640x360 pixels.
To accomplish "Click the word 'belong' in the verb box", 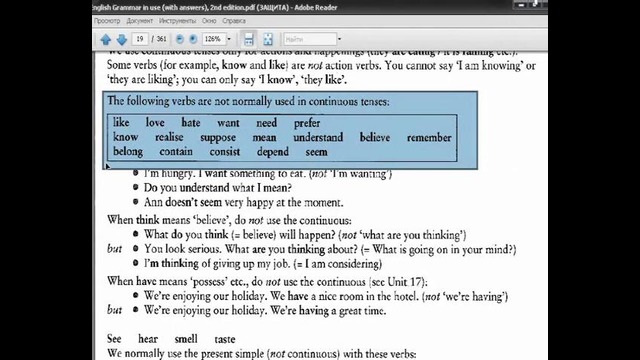I will pos(128,152).
